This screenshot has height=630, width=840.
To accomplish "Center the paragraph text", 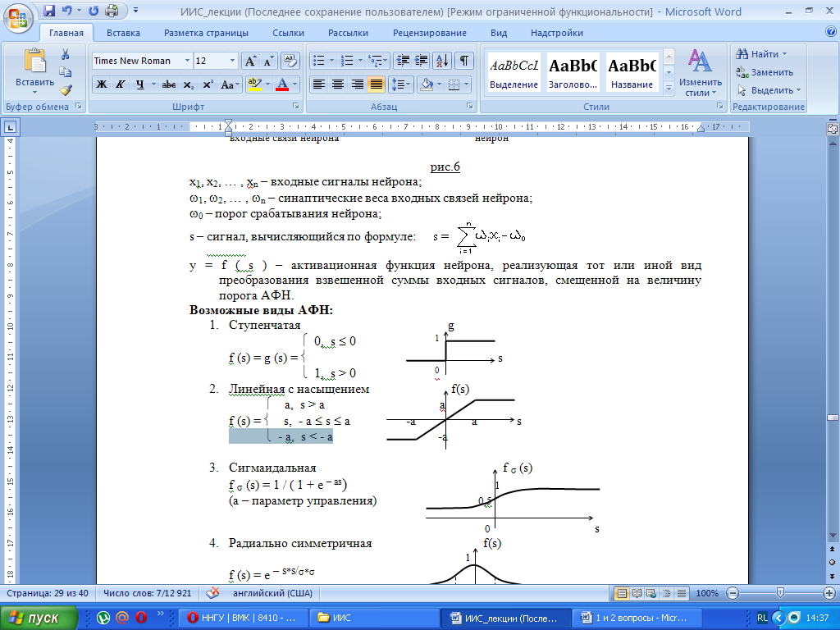I will pos(337,84).
